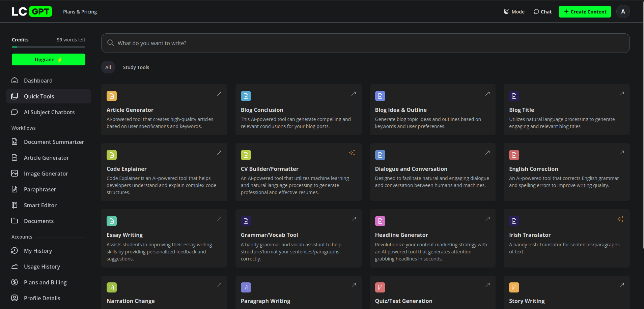
Task: Click the arrow icon on Grammar/Vocab Tool card
Action: 354,219
